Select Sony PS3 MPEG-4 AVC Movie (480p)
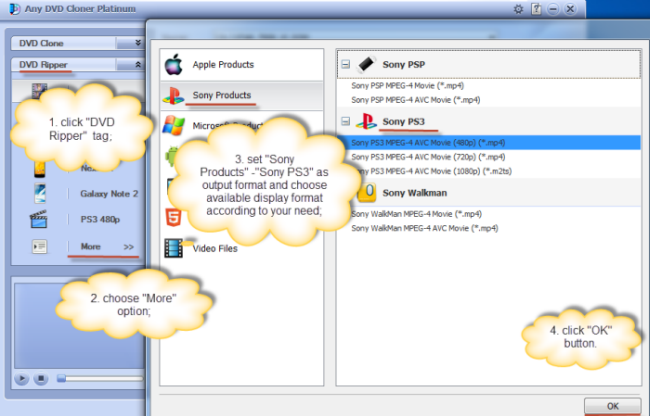 pos(489,143)
